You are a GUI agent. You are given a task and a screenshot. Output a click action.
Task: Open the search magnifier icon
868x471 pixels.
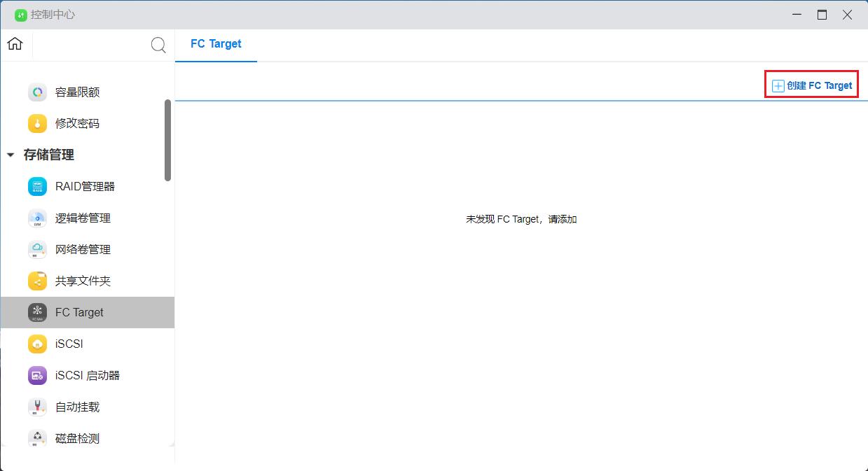pyautogui.click(x=158, y=45)
